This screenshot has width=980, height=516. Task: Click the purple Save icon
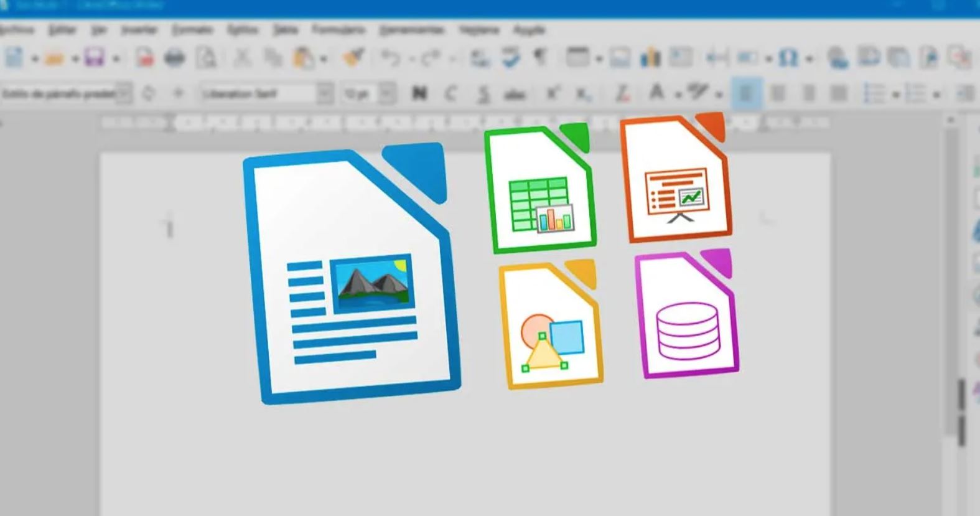click(95, 59)
